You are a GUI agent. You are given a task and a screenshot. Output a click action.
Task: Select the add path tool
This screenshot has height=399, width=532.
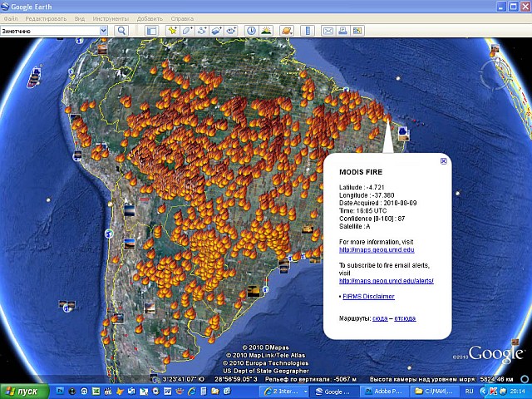tap(202, 31)
